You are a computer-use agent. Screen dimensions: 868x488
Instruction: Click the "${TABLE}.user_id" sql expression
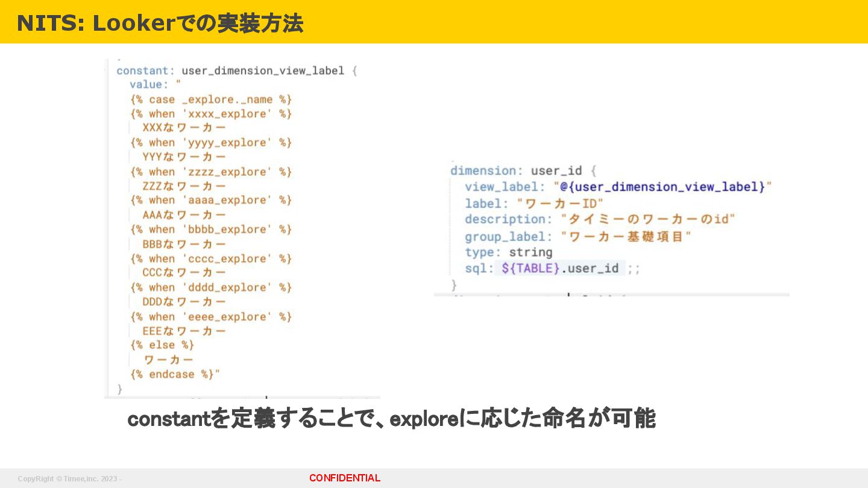560,268
